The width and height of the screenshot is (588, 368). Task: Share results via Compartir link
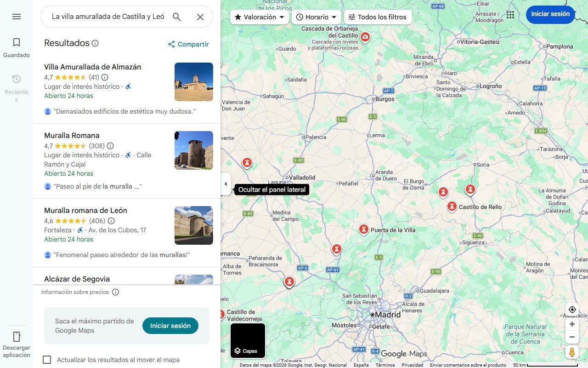(x=188, y=44)
